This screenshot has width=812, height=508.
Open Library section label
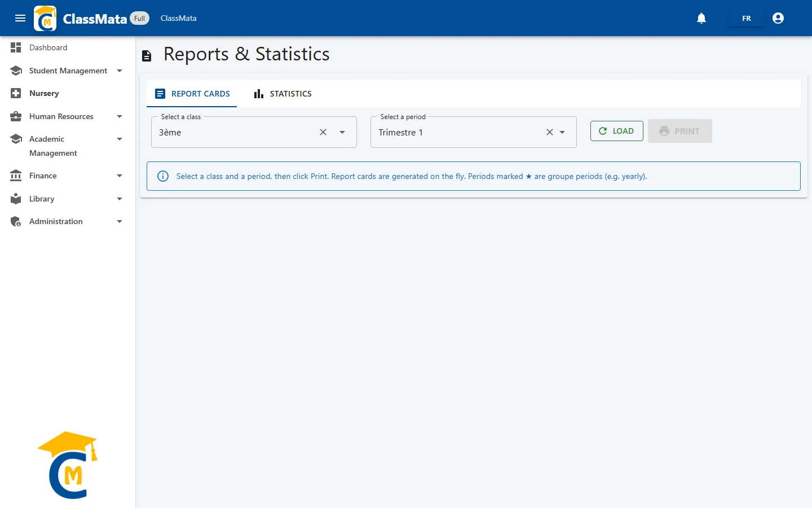(42, 199)
